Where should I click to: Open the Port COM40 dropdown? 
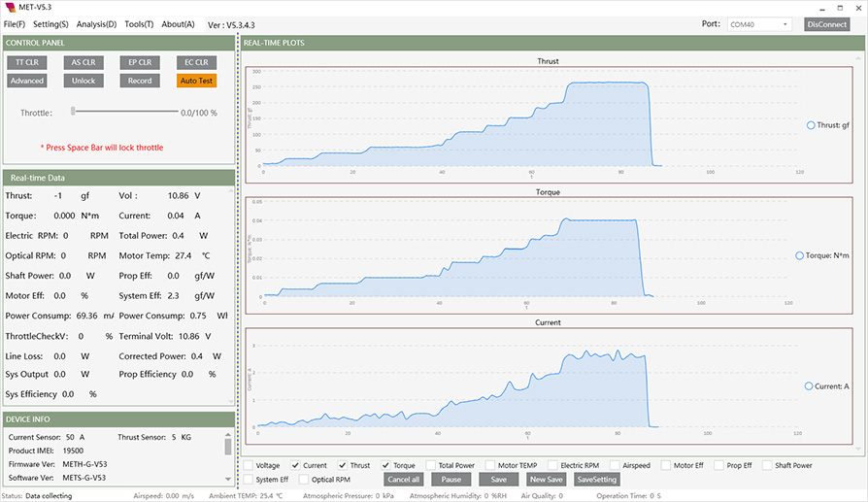759,24
